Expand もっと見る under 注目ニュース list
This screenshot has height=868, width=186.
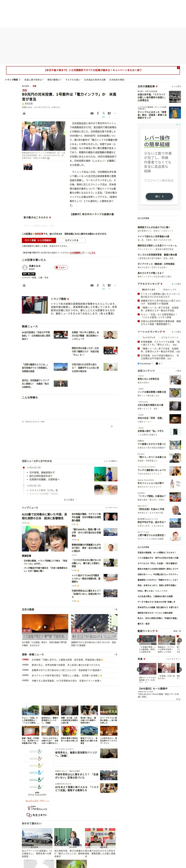(x=70, y=500)
